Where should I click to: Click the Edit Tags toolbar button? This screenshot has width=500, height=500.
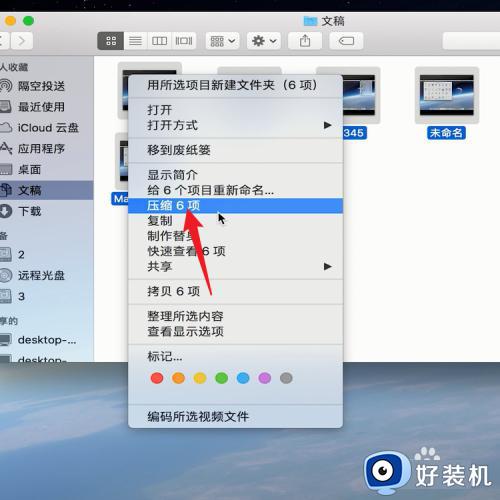346,41
